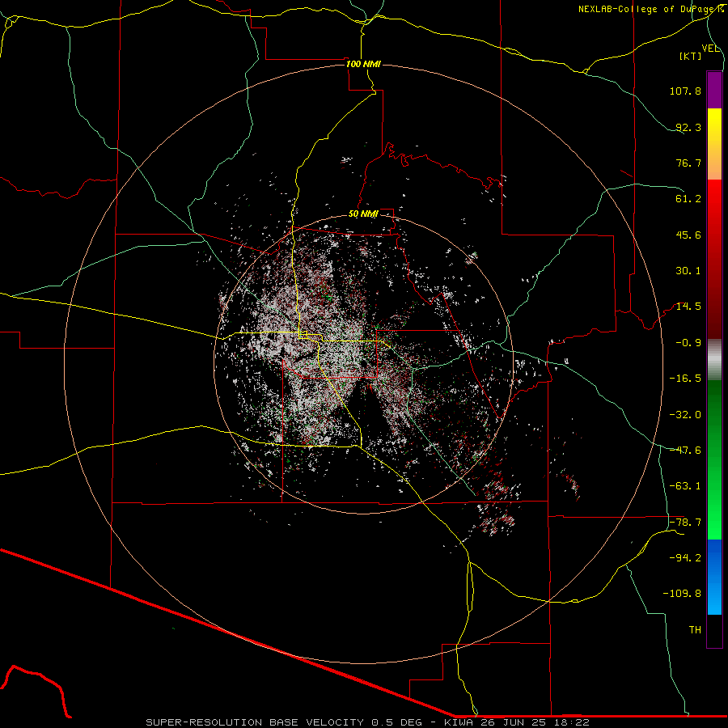The height and width of the screenshot is (728, 728).
Task: Click the -94.2 legend value
Action: (x=685, y=557)
